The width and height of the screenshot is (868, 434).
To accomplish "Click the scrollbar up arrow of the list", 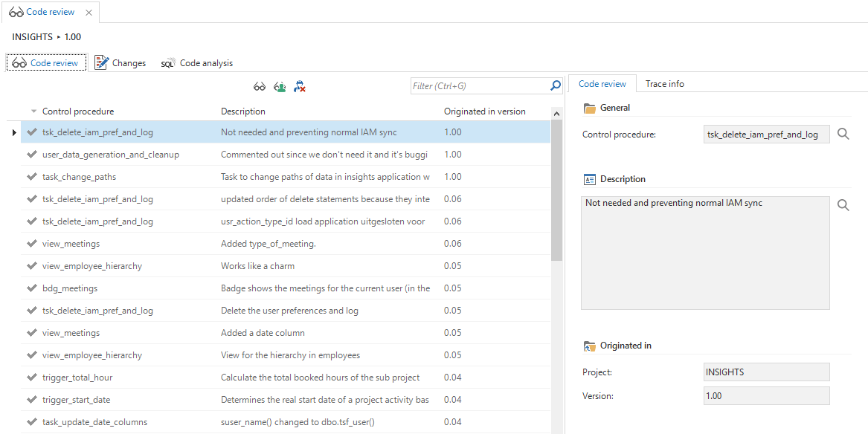I will [556, 114].
